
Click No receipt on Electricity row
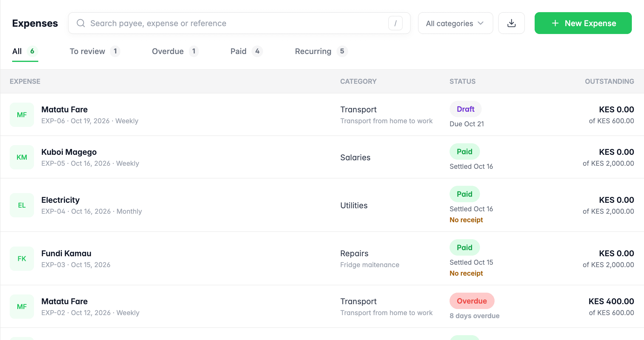[x=466, y=220]
